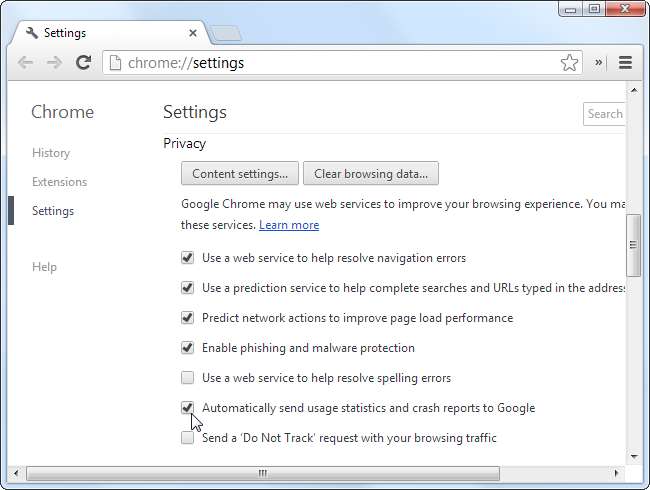Open the Learn more link
This screenshot has width=650, height=490.
pyautogui.click(x=289, y=225)
